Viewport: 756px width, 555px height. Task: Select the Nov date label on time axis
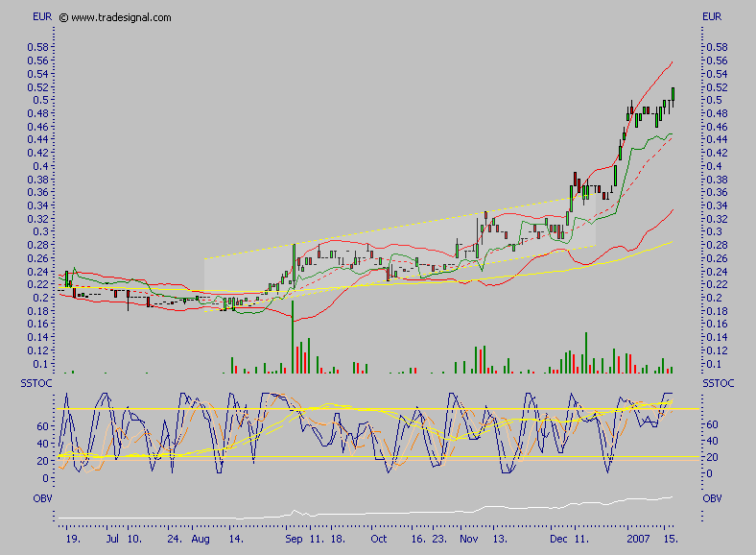pyautogui.click(x=467, y=540)
